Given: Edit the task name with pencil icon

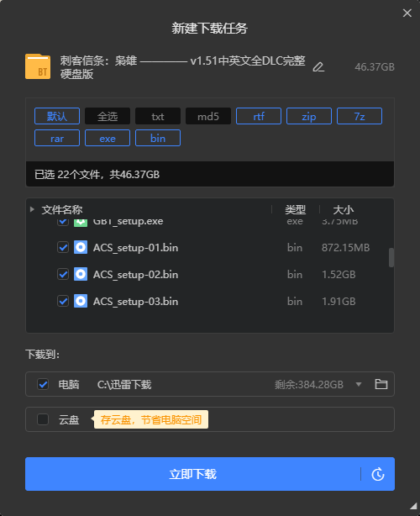Looking at the screenshot, I should click(x=318, y=67).
